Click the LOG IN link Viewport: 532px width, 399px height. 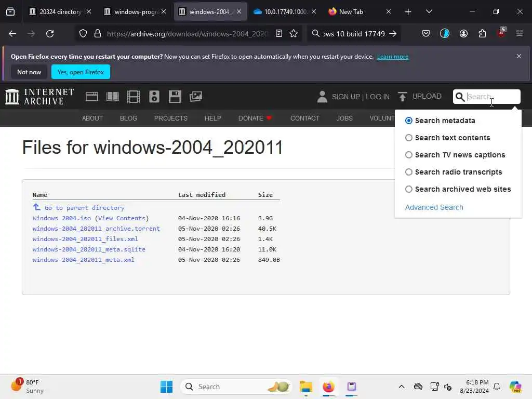378,97
